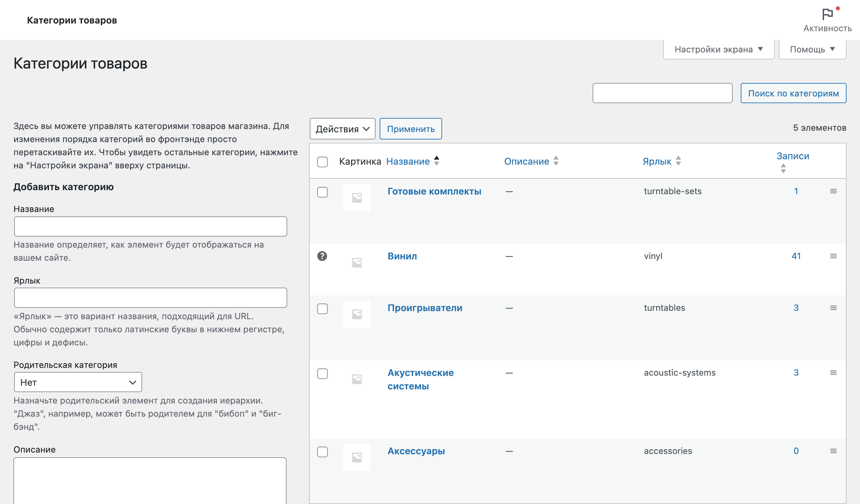Viewport: 860px width, 504px height.
Task: Click the sort icon on the Описание column
Action: pyautogui.click(x=556, y=161)
